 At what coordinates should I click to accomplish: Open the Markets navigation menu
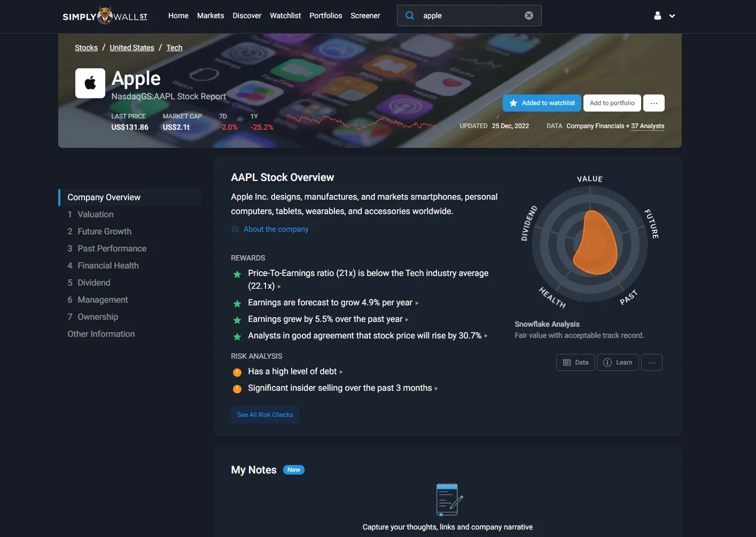coord(210,15)
